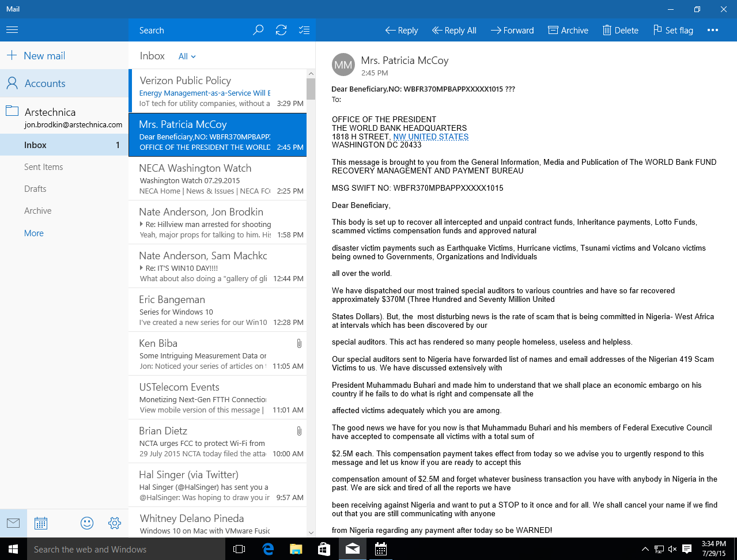Reply All to Mrs. Patricia McCoy's email

(453, 30)
